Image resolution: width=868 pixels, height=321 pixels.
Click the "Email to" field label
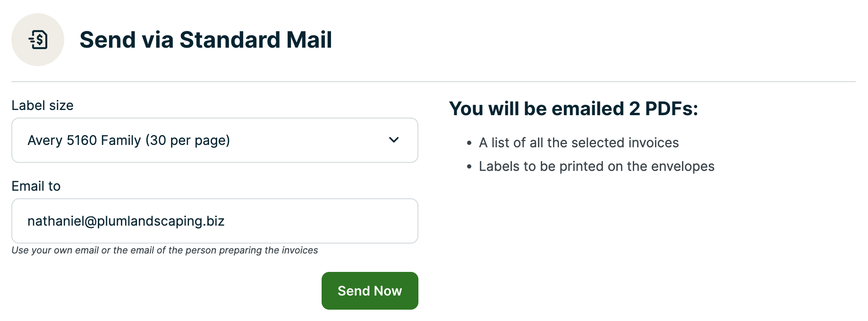(x=36, y=186)
